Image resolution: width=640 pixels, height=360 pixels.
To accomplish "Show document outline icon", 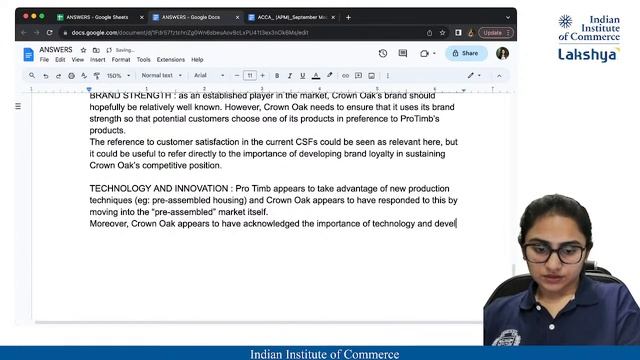I will click(18, 106).
